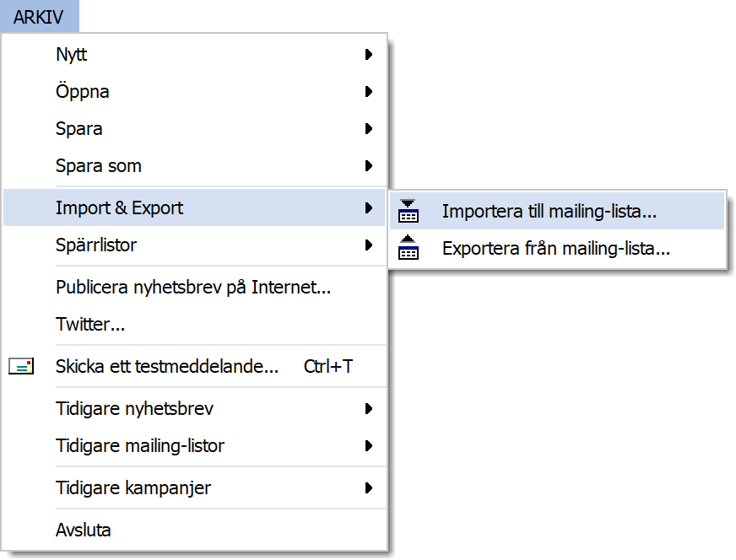Click the import to mailing list icon
Image resolution: width=736 pixels, height=560 pixels.
(408, 211)
